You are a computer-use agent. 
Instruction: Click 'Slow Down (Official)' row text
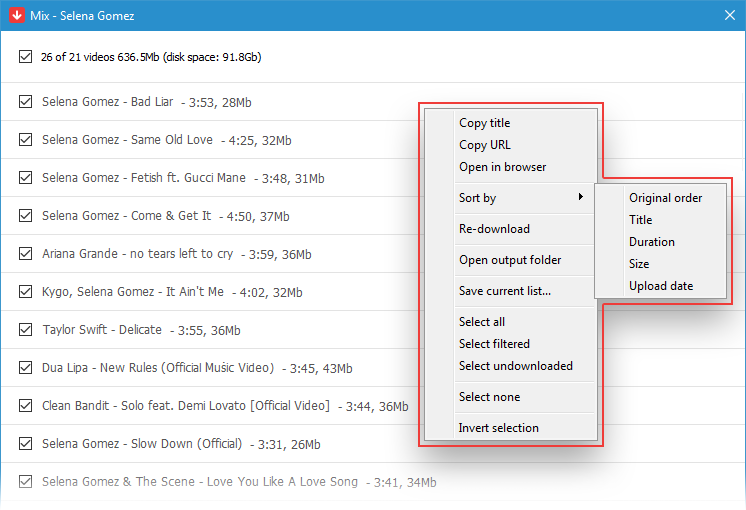pyautogui.click(x=142, y=444)
